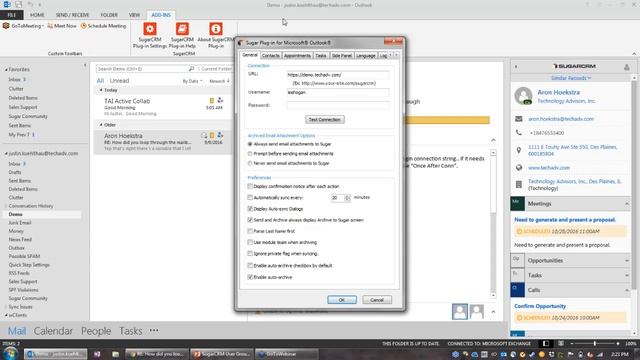Uncheck Enable auto-archive
640x360 pixels.
(250, 277)
